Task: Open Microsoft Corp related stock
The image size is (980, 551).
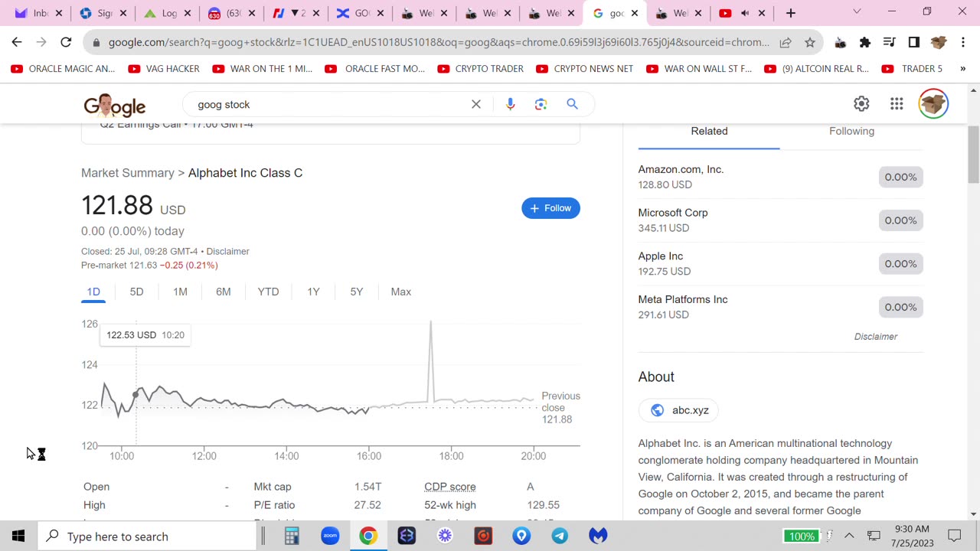Action: point(780,220)
